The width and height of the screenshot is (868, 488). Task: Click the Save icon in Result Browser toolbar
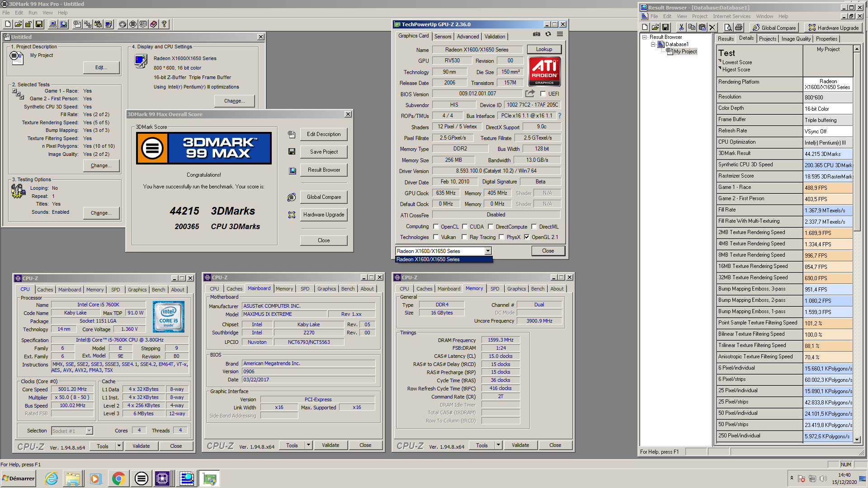[x=665, y=28]
